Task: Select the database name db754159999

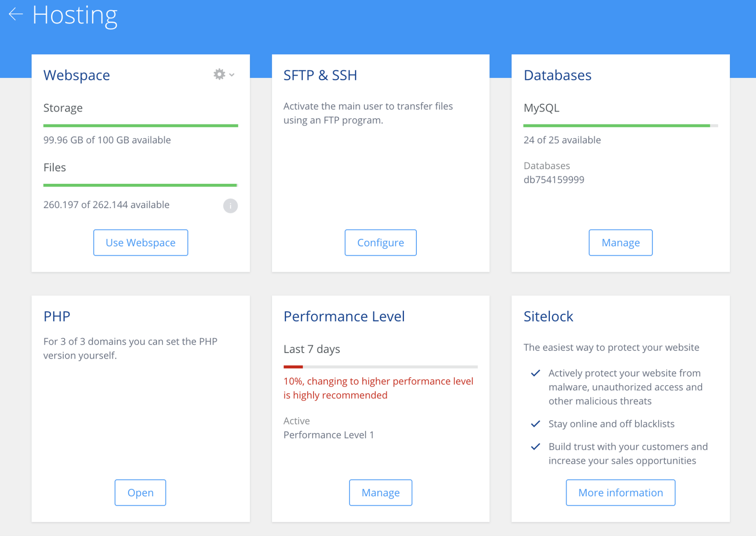Action: (554, 180)
